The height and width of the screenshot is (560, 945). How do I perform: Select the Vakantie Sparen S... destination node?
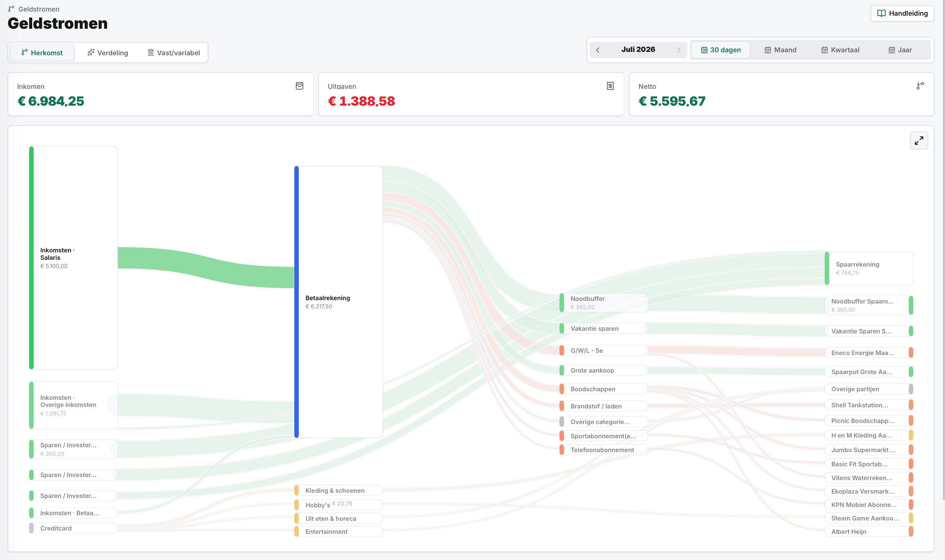tap(869, 331)
